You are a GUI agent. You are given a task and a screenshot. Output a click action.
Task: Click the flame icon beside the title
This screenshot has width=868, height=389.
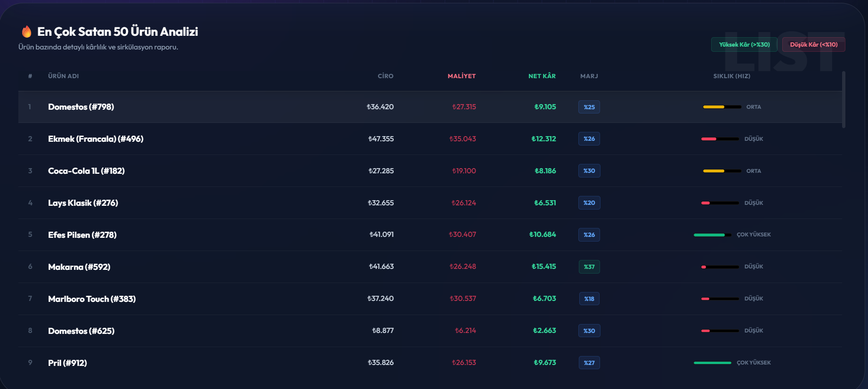point(27,32)
